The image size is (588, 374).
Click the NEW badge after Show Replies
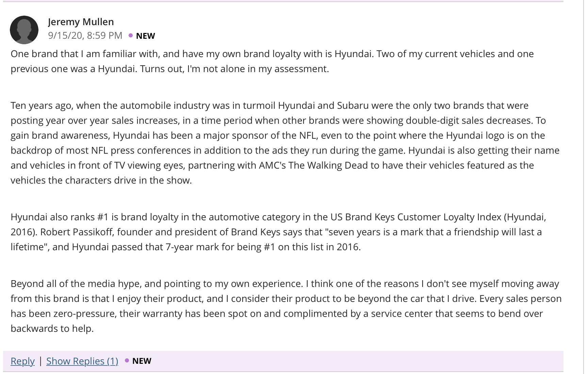(142, 361)
